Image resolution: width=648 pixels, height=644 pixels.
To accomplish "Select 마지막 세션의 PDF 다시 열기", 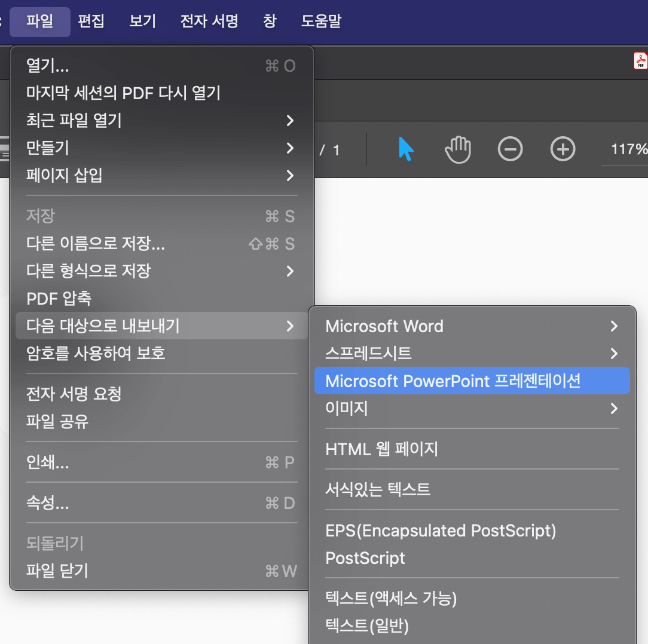I will (x=161, y=93).
